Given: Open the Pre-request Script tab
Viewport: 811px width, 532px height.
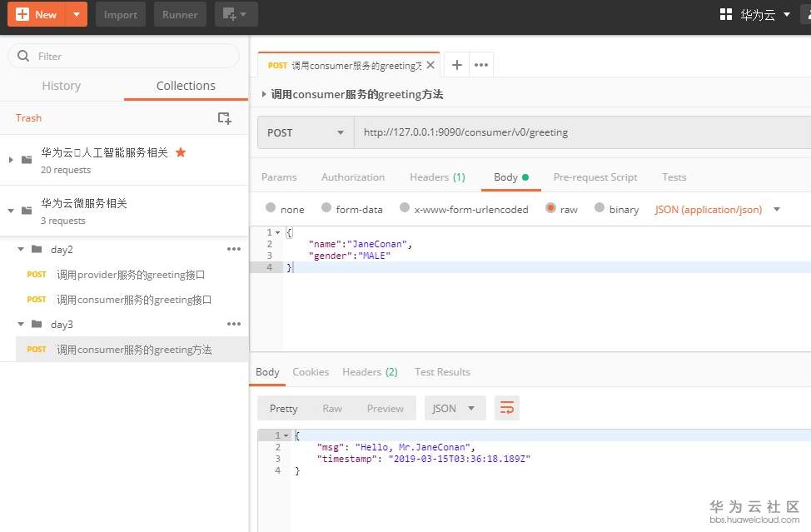Looking at the screenshot, I should click(595, 177).
